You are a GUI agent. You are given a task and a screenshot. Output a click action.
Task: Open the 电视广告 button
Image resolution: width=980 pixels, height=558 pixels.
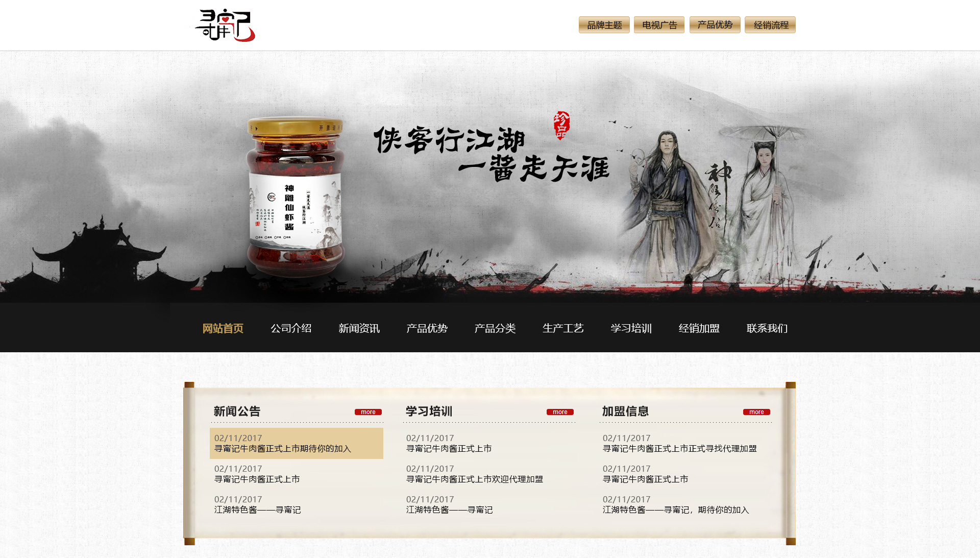pyautogui.click(x=659, y=25)
